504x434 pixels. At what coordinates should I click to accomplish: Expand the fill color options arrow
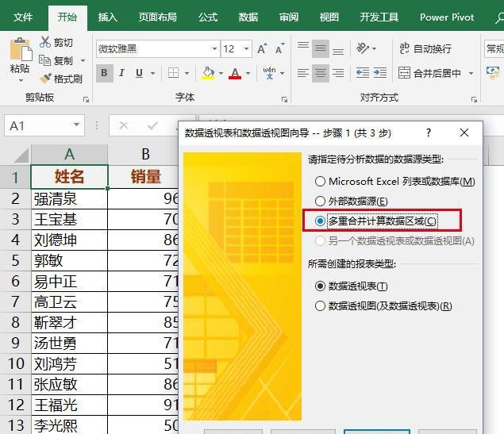pyautogui.click(x=221, y=73)
